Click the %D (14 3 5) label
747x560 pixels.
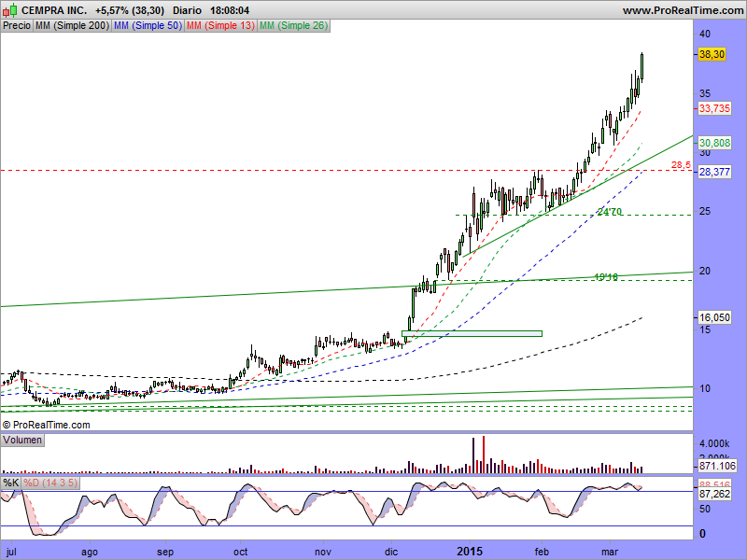click(50, 483)
